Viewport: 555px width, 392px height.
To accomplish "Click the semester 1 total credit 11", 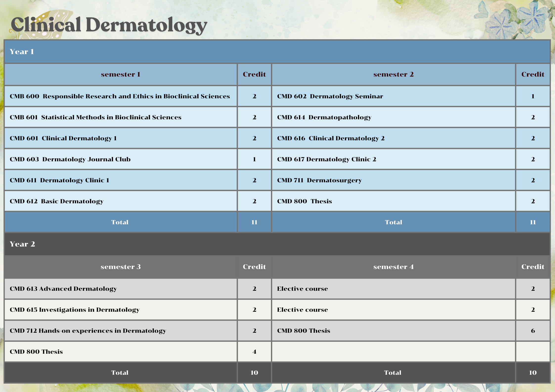I will point(254,222).
